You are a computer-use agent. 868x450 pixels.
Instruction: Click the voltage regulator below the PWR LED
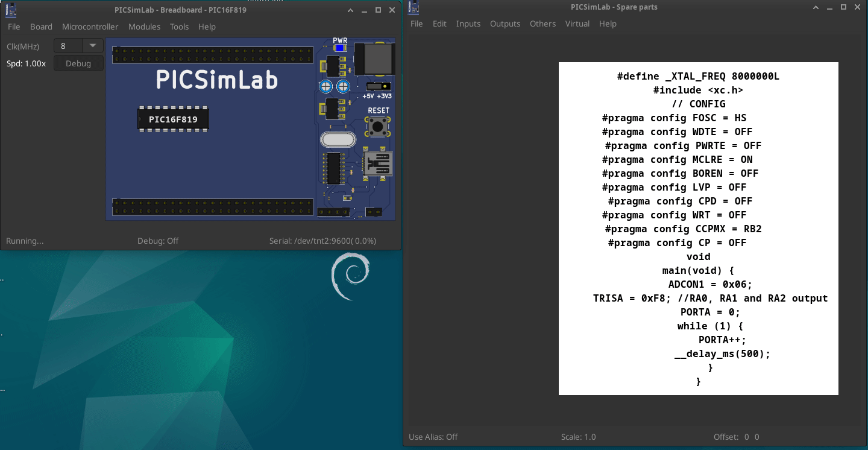click(333, 65)
